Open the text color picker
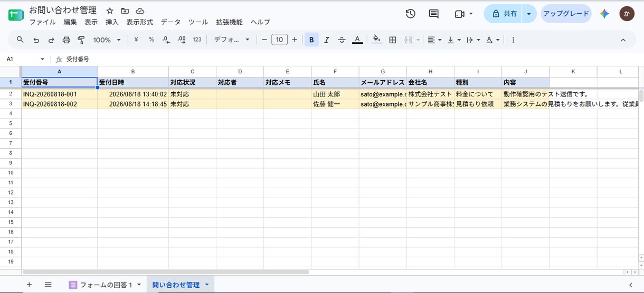 click(x=357, y=40)
